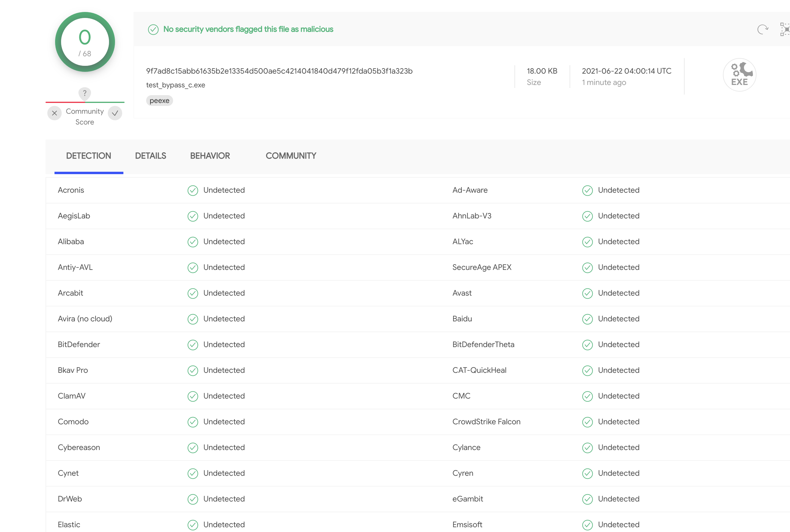This screenshot has width=790, height=532.
Task: Switch to the BEHAVIOR tab
Action: point(210,156)
